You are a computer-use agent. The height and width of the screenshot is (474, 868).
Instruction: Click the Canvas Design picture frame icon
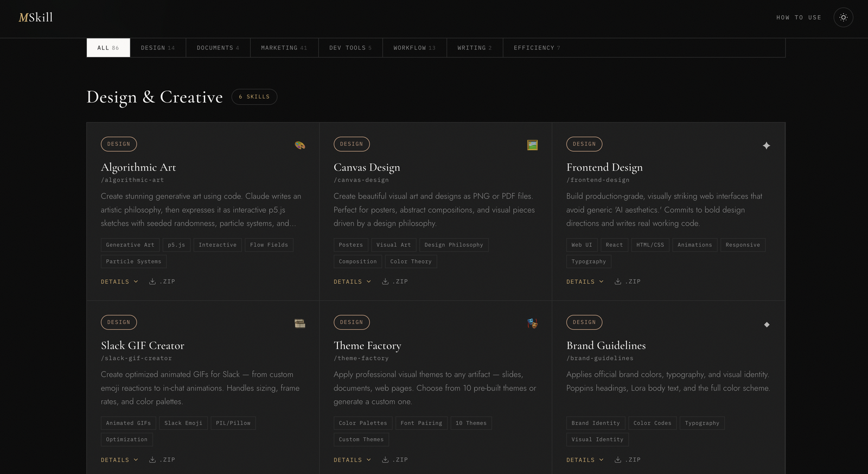pos(532,145)
